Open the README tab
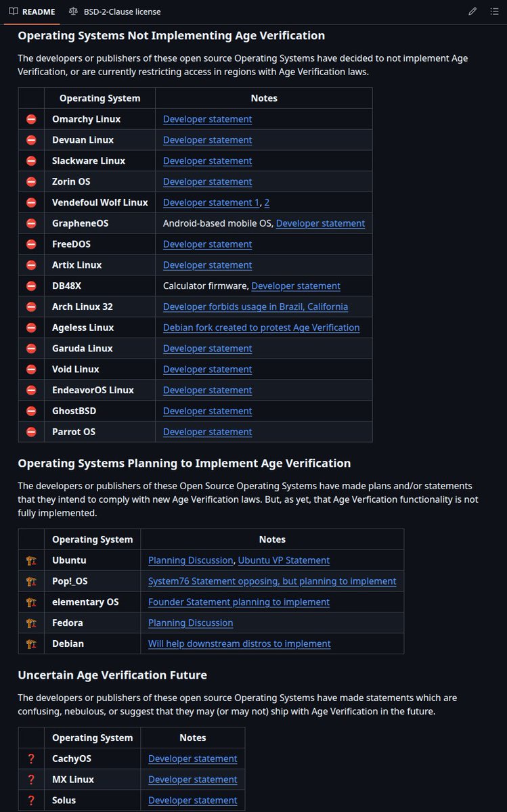507x812 pixels. (x=32, y=12)
